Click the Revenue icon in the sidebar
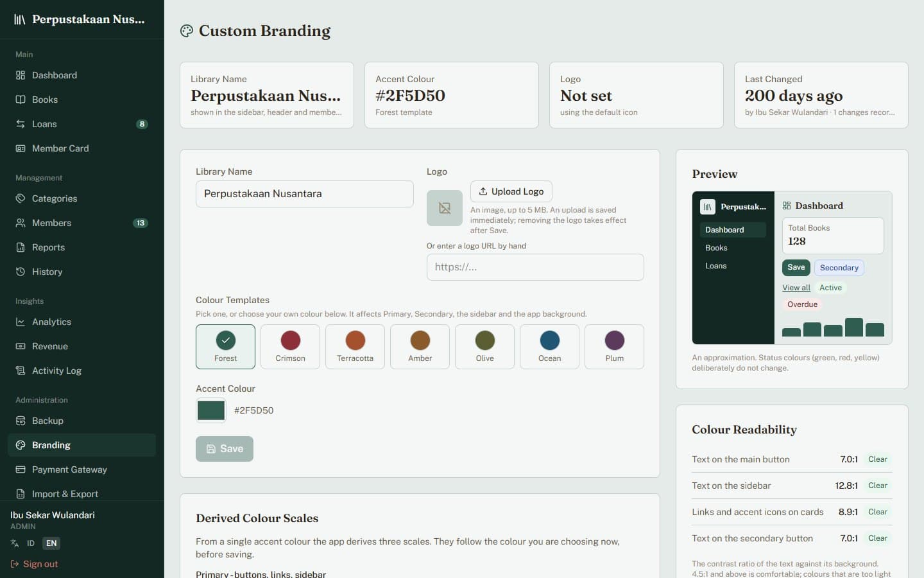The image size is (924, 578). (21, 346)
